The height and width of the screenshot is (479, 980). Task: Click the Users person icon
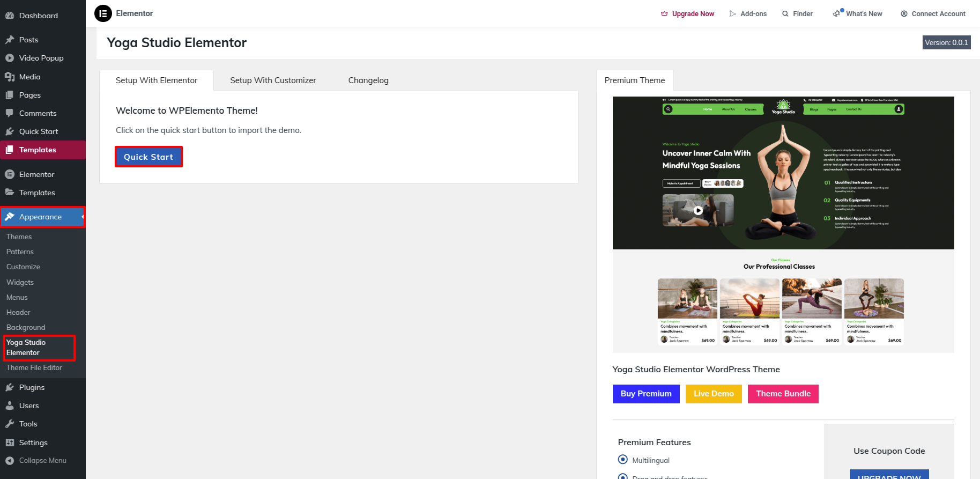(10, 406)
